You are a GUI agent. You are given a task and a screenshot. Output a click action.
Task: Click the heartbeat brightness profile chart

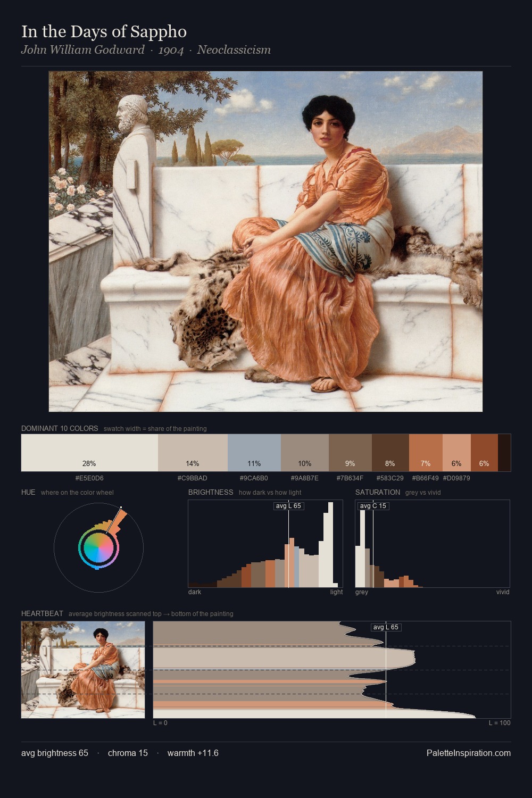coord(332,670)
